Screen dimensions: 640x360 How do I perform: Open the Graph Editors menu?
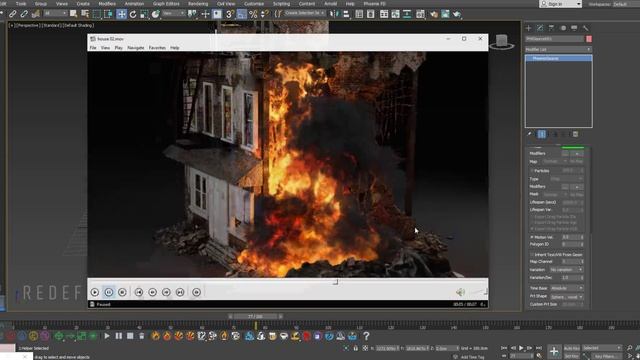tap(166, 4)
